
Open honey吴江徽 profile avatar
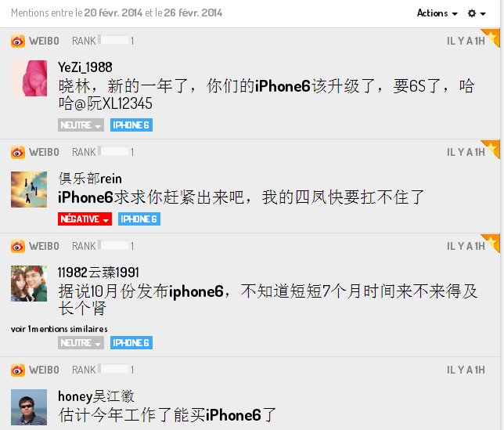point(29,407)
